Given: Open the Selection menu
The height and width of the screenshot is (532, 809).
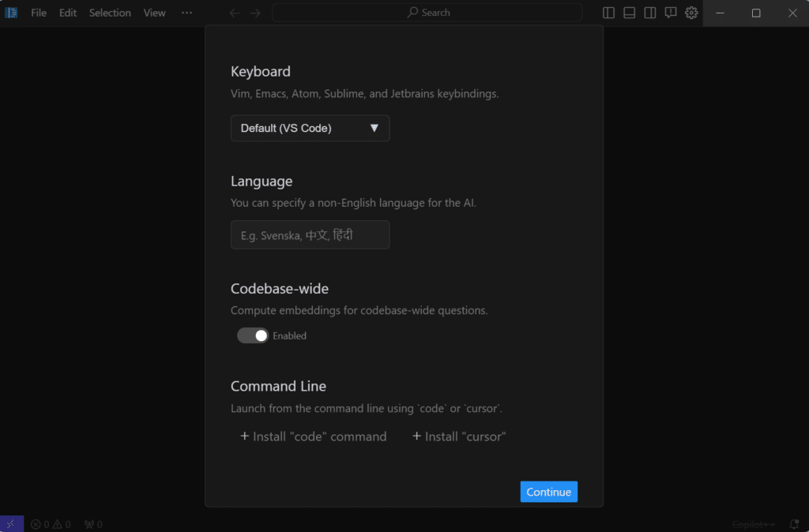Looking at the screenshot, I should tap(110, 13).
